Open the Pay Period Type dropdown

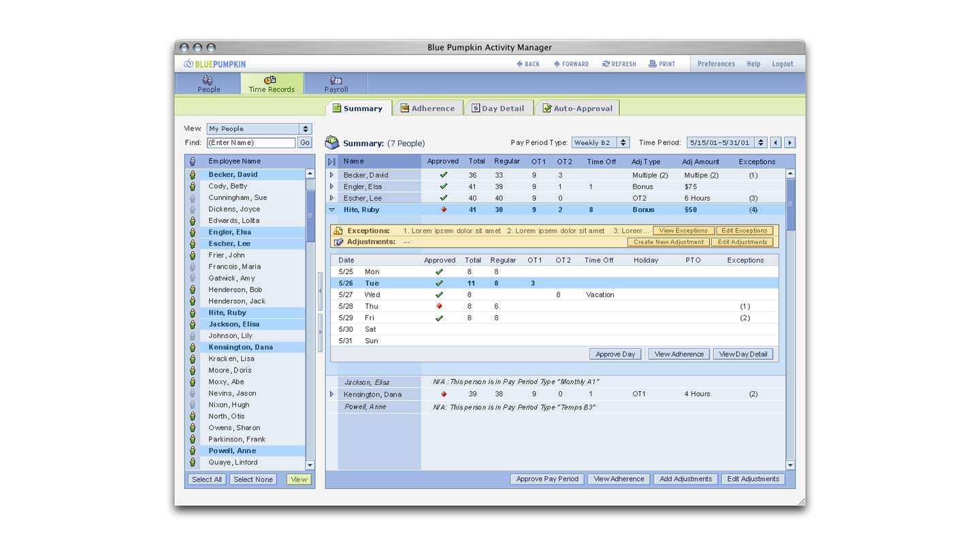(600, 143)
